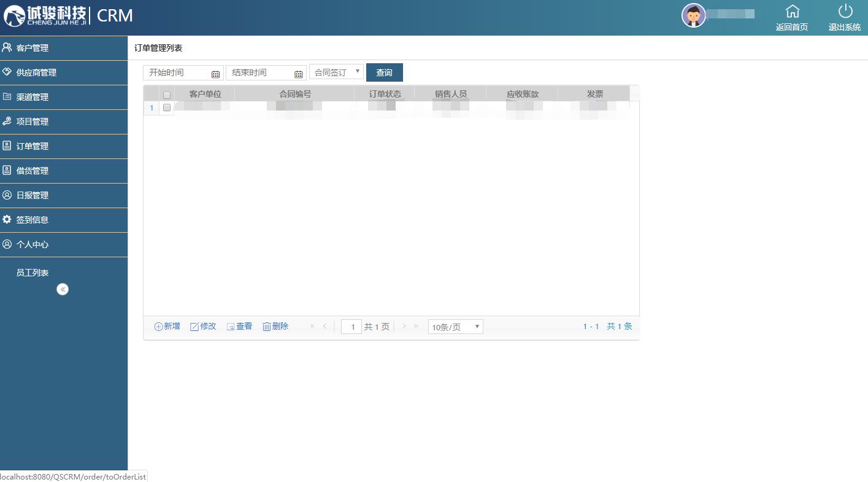Click 修改 to edit order
Screen dimensions: 868x482
coord(203,326)
